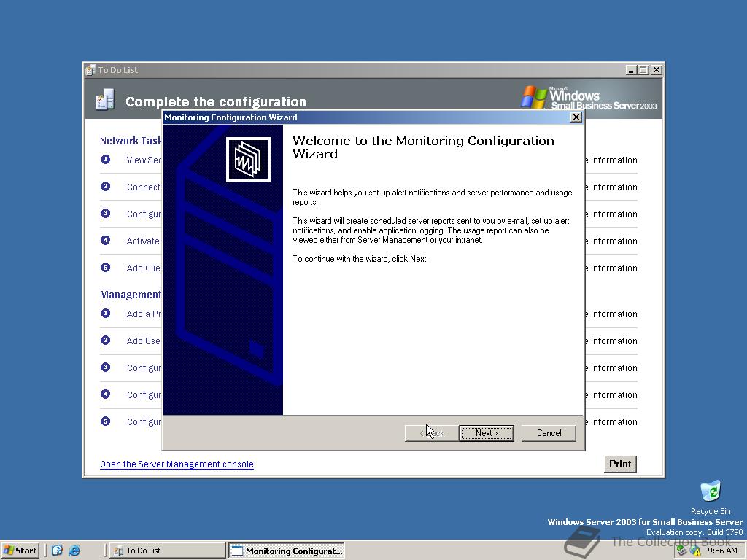This screenshot has height=560, width=747.
Task: Click Network Tasks step 4 number icon
Action: pos(105,241)
